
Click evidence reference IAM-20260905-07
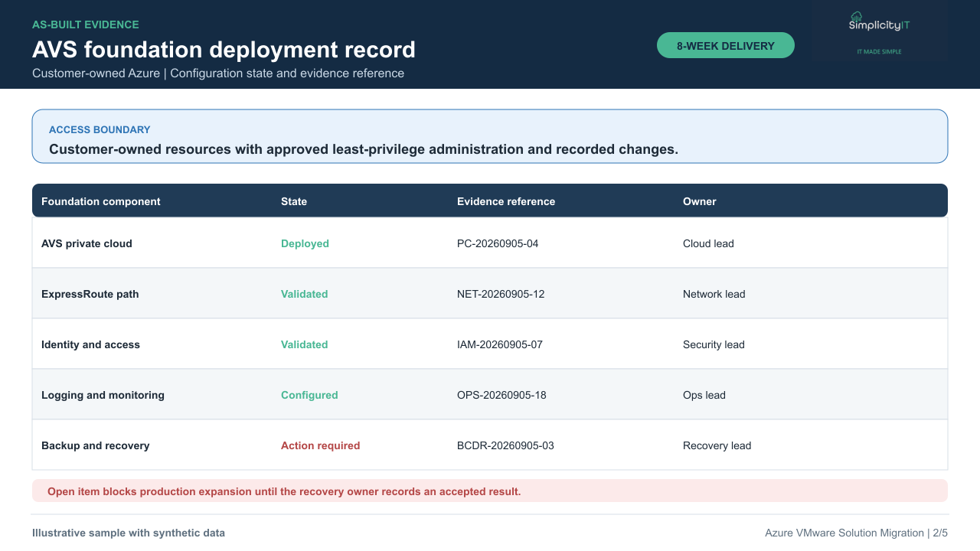[500, 344]
